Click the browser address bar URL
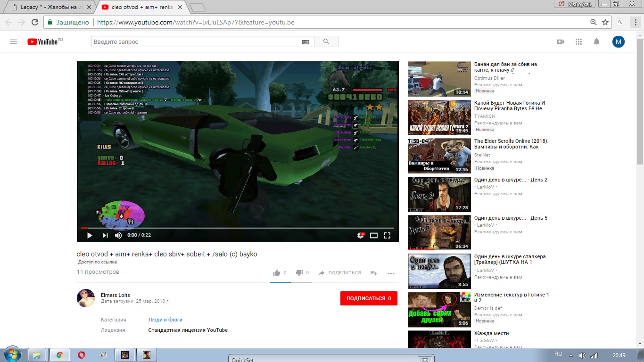Screen dimensions: 644x362 coord(195,22)
